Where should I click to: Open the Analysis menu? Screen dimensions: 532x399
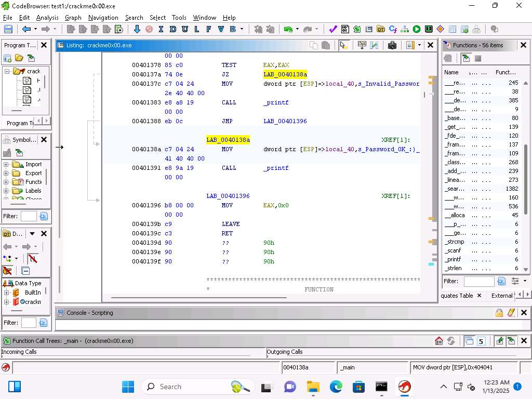(x=47, y=18)
